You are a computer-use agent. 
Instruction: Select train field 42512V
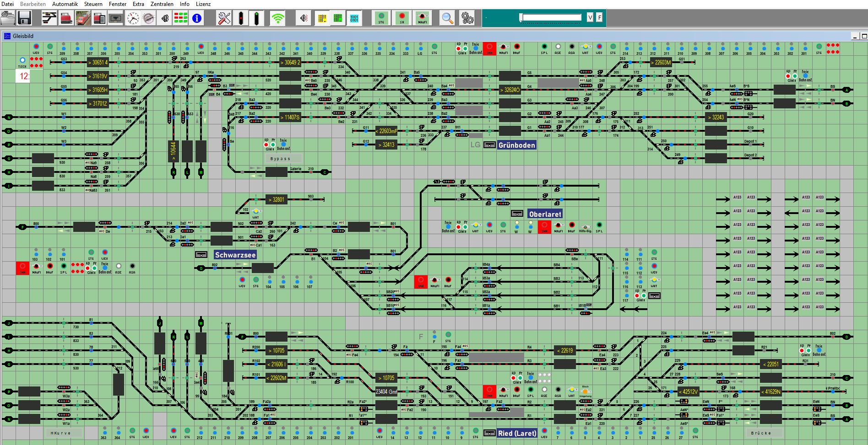click(x=689, y=391)
